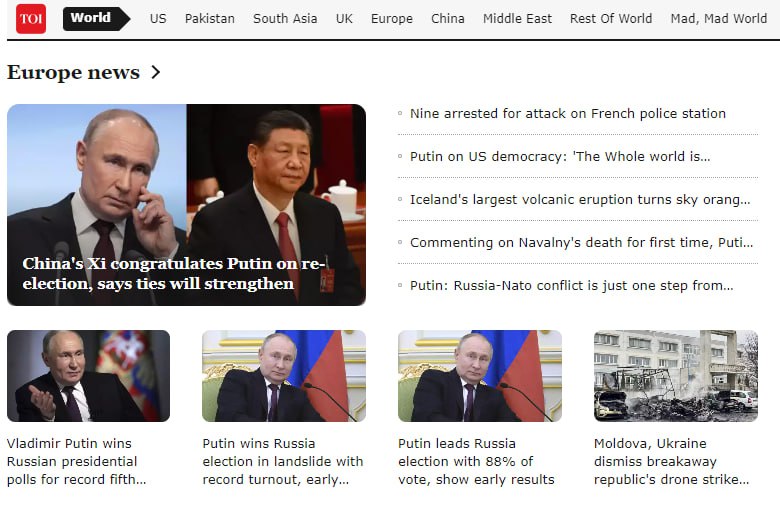Open Putin on US democracy headline
780x522 pixels.
[560, 156]
